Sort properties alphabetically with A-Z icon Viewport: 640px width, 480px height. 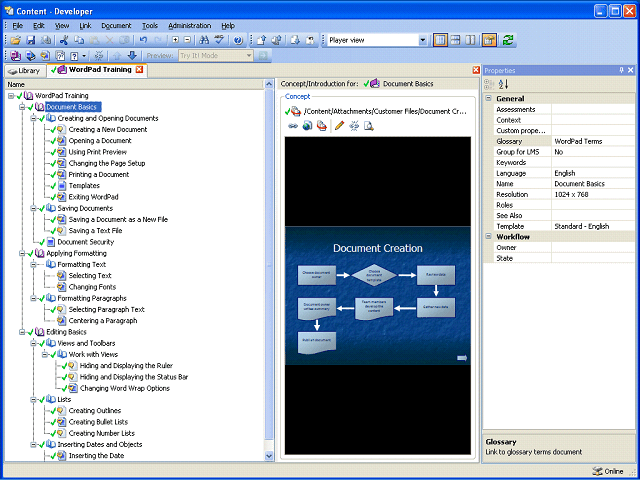point(503,84)
